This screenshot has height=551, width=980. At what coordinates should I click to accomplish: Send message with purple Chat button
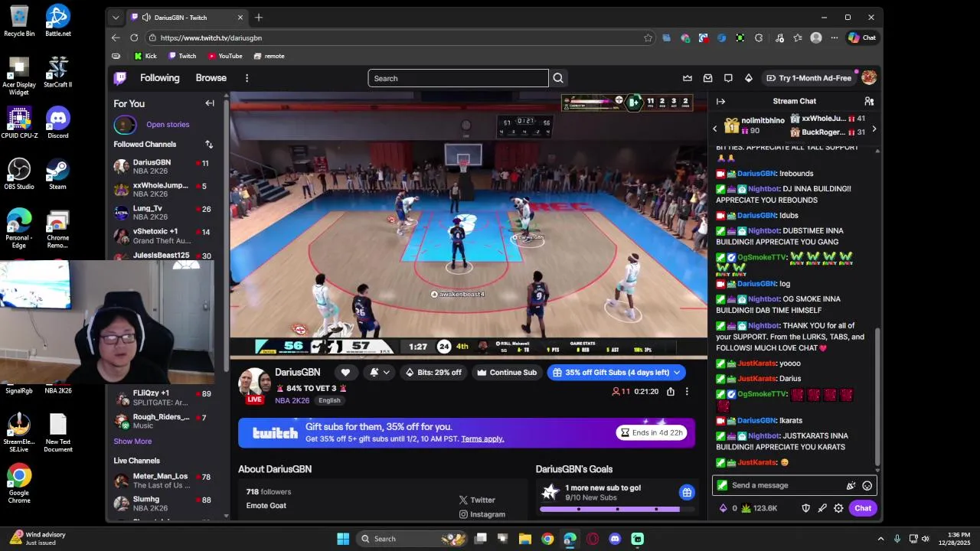tap(863, 508)
